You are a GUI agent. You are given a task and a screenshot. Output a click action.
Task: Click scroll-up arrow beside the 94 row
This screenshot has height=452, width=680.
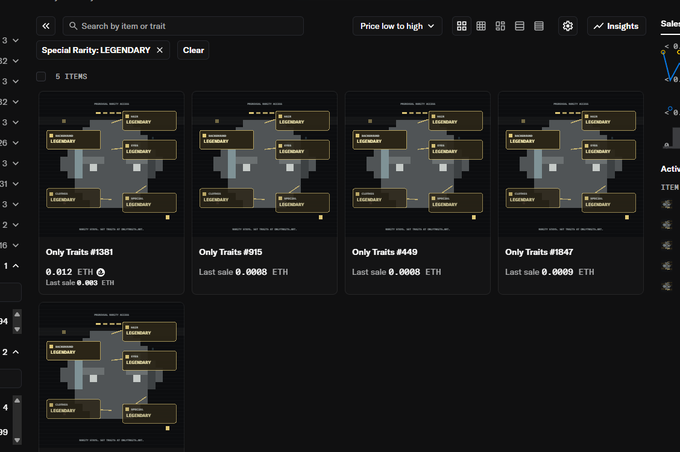point(17,314)
